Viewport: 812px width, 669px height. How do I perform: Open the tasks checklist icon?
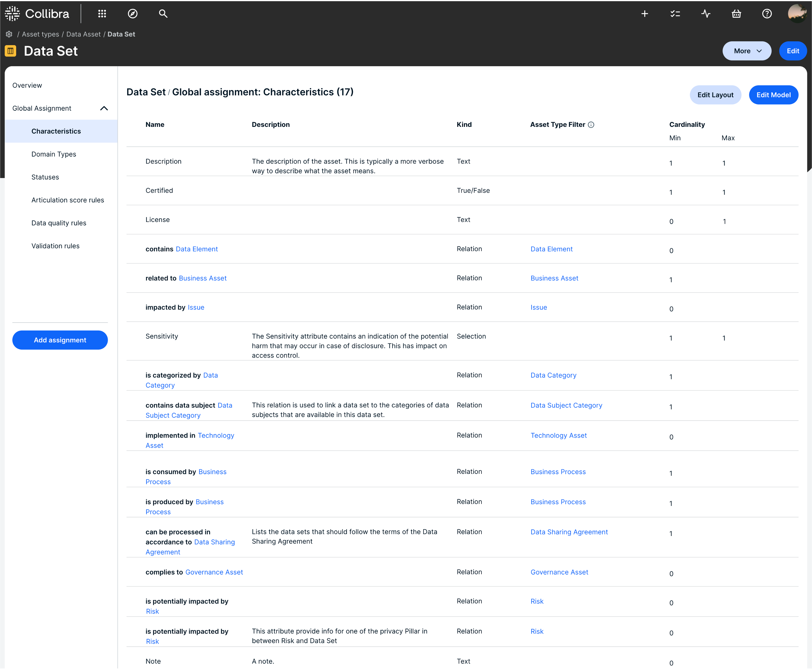[675, 14]
